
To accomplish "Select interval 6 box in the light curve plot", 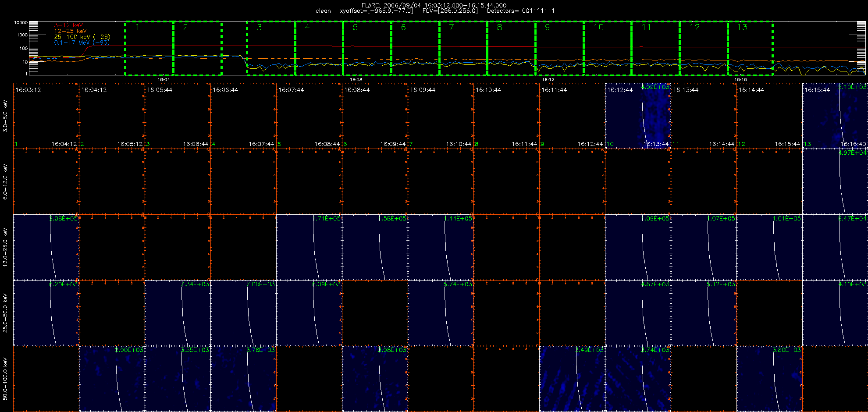I will (x=415, y=48).
